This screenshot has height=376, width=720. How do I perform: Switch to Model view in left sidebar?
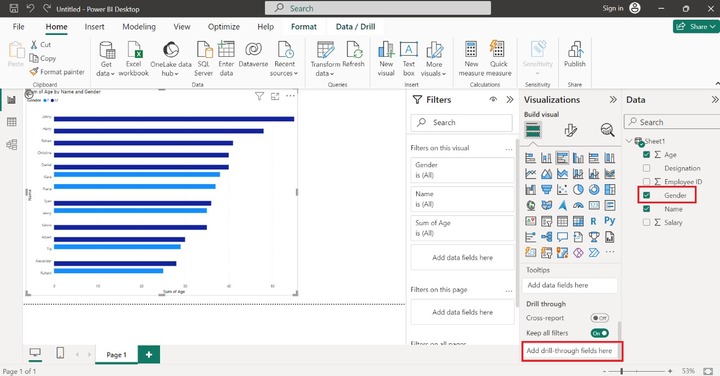(11, 145)
